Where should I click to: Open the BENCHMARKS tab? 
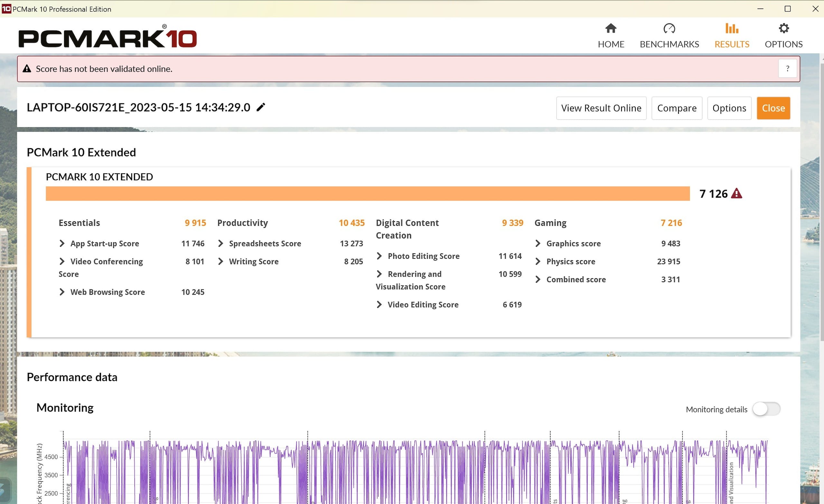pyautogui.click(x=669, y=36)
